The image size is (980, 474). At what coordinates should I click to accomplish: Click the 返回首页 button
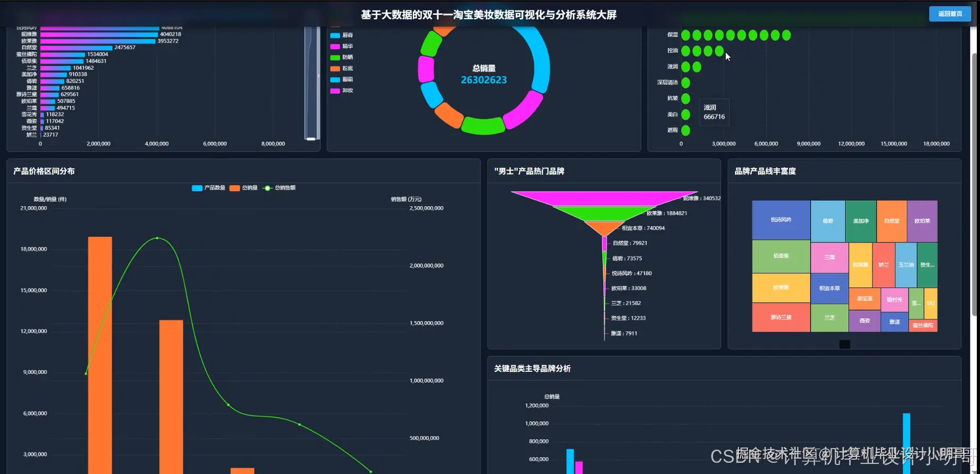[950, 14]
